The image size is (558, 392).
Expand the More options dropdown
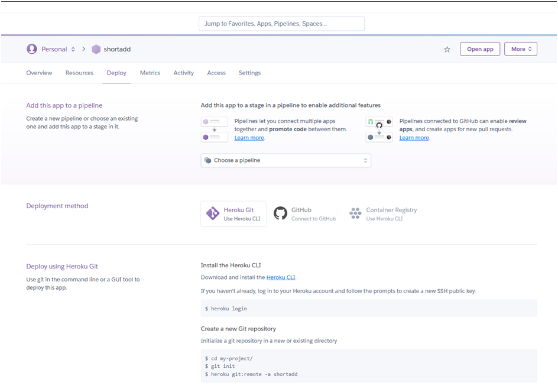click(521, 49)
